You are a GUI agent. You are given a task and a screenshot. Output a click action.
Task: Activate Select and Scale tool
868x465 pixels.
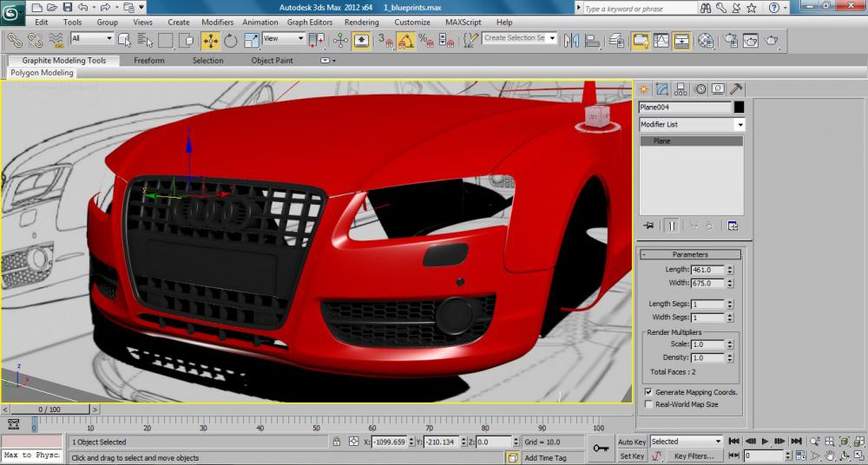[252, 40]
